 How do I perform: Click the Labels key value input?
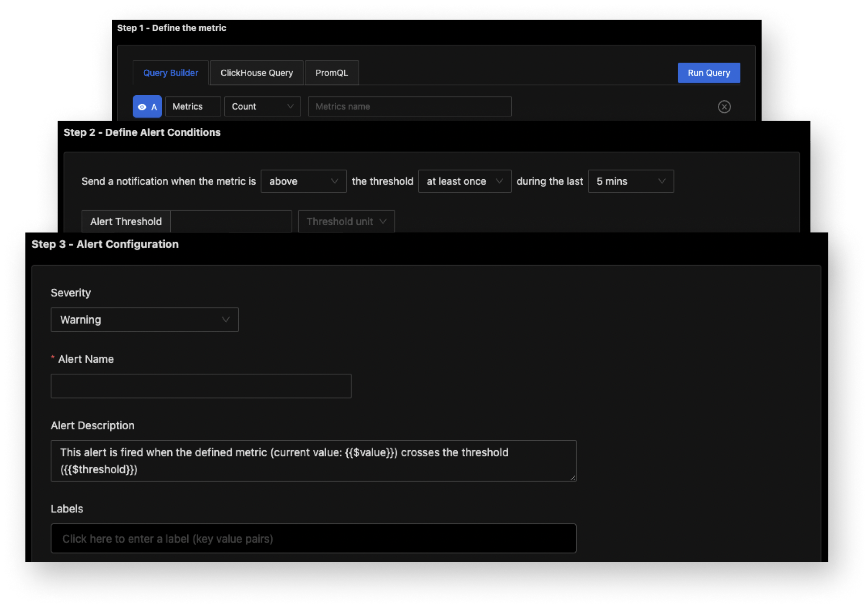point(313,539)
